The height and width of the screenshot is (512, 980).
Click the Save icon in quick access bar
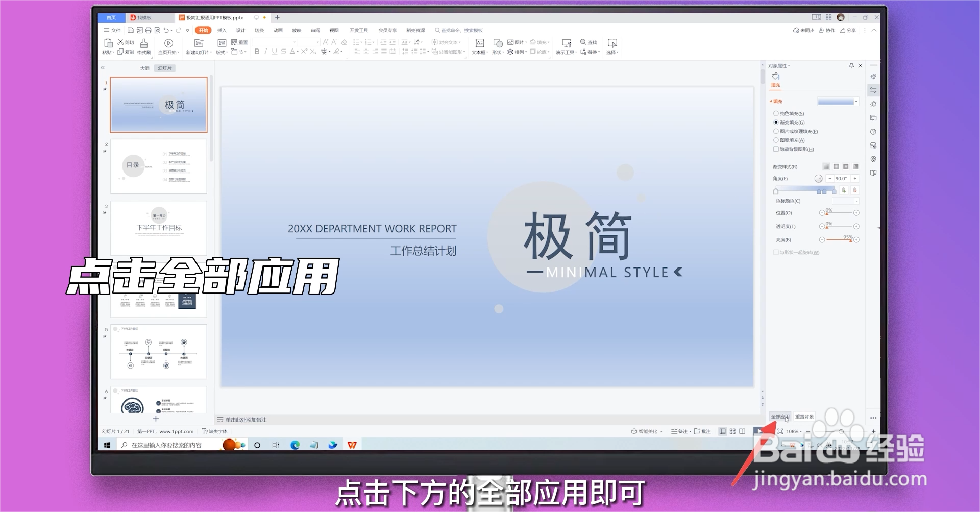[x=131, y=31]
